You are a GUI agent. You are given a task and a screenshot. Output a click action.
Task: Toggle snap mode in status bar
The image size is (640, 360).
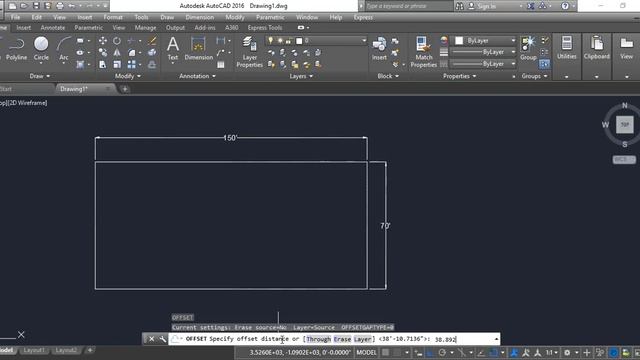pyautogui.click(x=397, y=352)
